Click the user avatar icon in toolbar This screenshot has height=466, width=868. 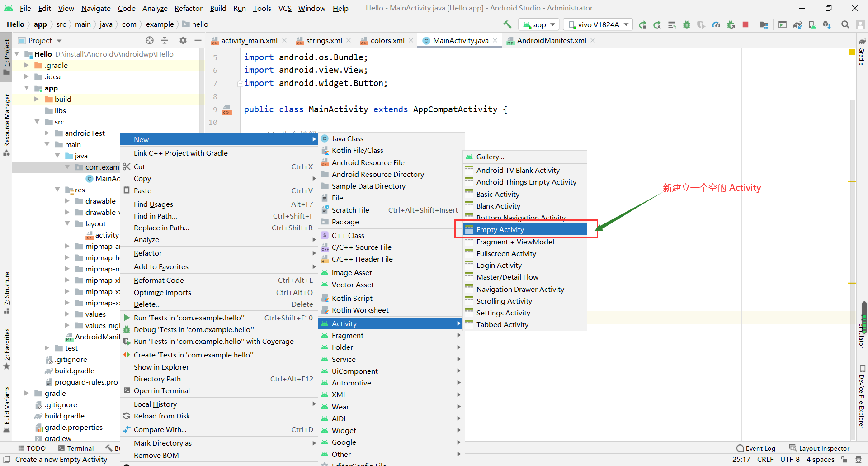pyautogui.click(x=859, y=24)
